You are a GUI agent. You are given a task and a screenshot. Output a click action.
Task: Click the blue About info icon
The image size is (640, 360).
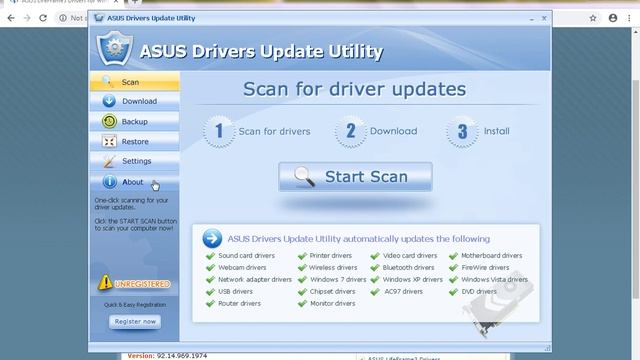pyautogui.click(x=109, y=182)
